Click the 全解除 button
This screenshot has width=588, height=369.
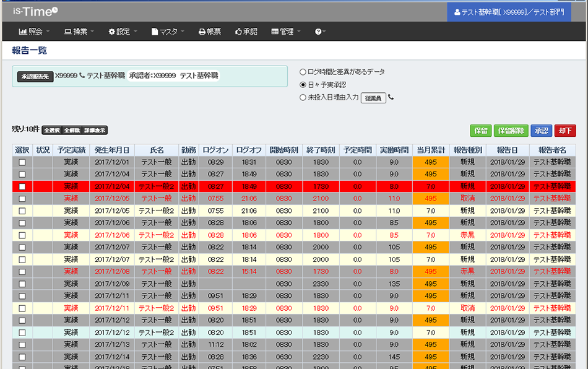(72, 130)
